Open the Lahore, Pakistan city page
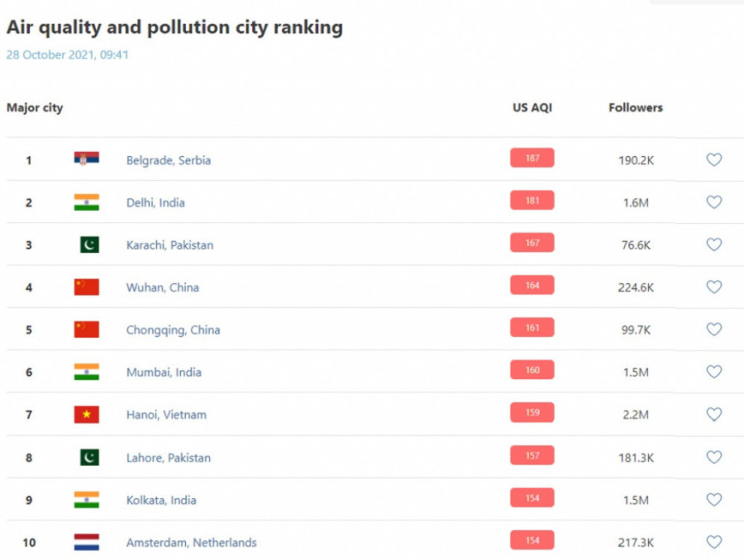This screenshot has width=744, height=560. pyautogui.click(x=168, y=458)
